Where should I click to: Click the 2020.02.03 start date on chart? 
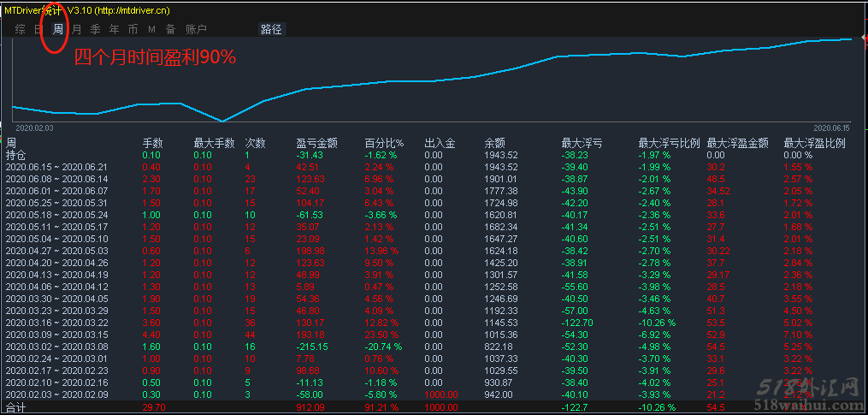click(34, 127)
